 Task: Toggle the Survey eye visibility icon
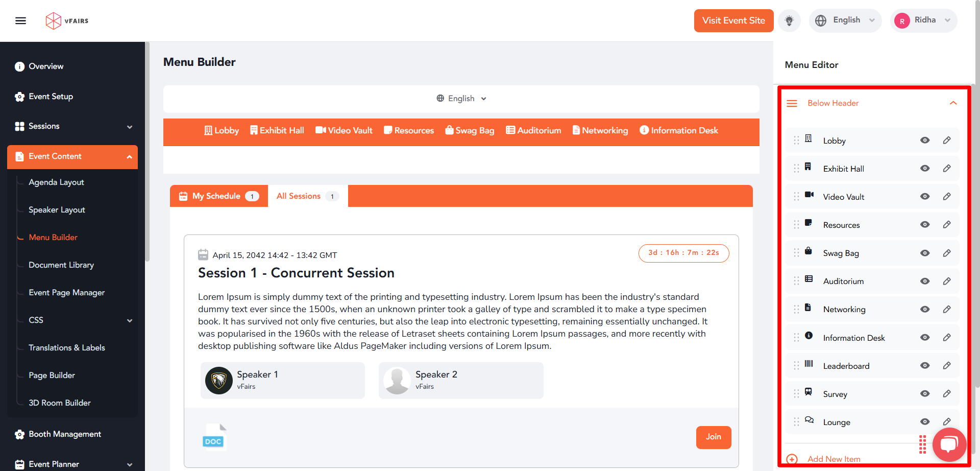[x=925, y=394]
